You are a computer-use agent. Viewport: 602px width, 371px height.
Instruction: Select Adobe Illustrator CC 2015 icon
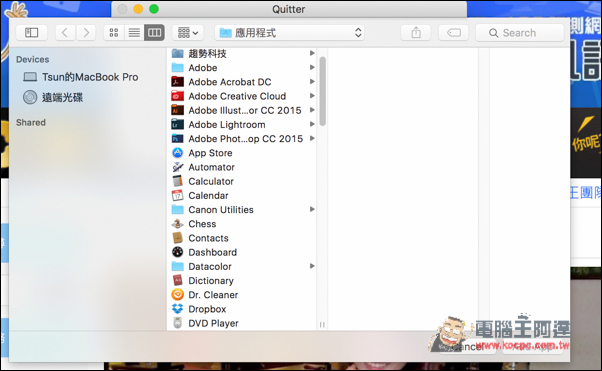pyautogui.click(x=177, y=110)
